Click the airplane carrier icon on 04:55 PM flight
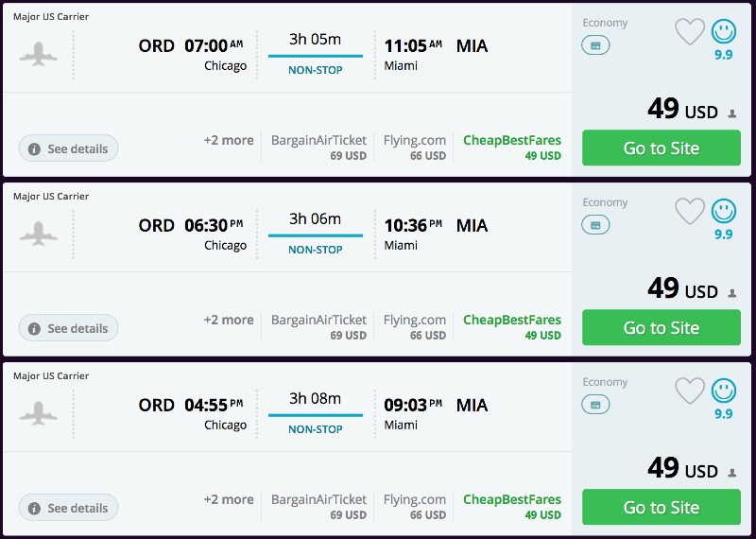The width and height of the screenshot is (756, 539). pos(39,412)
